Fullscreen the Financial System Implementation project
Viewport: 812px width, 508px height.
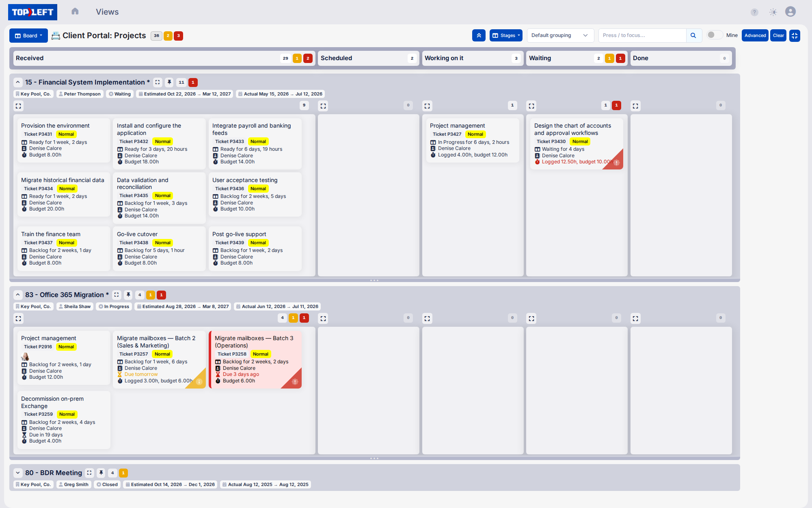pos(158,82)
